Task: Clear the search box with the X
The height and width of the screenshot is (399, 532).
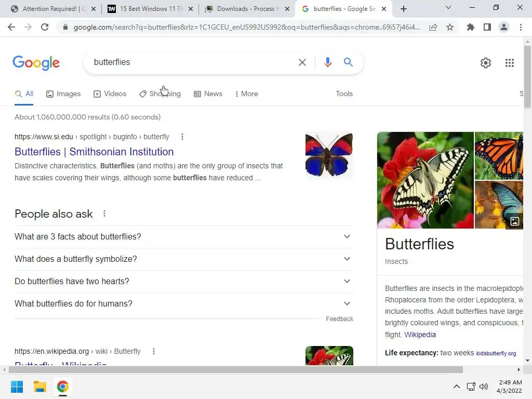Action: [x=302, y=62]
